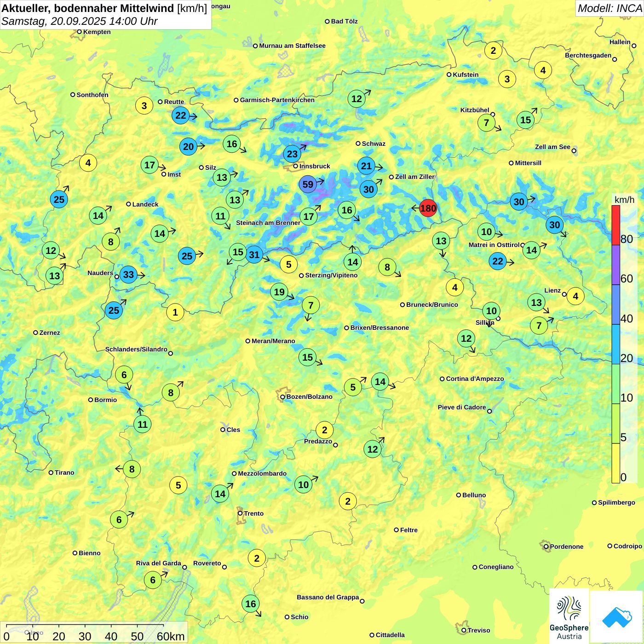This screenshot has width=644, height=644.
Task: Select the red legend swatch above 80
Action: click(x=615, y=225)
